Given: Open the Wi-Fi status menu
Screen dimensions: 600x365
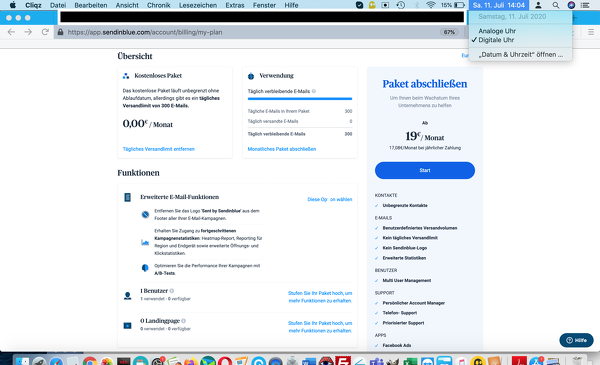Looking at the screenshot, I should click(431, 5).
